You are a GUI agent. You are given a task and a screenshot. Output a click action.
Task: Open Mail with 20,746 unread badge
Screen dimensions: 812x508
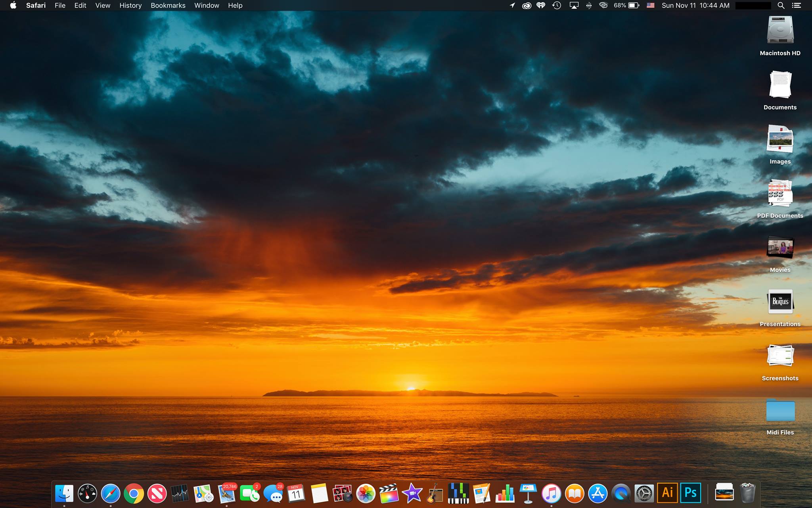click(227, 494)
